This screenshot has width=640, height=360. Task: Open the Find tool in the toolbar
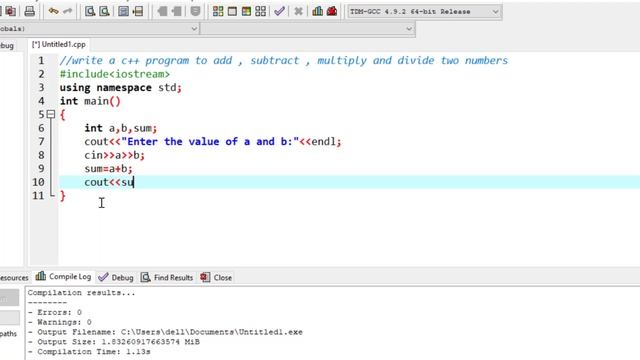click(x=90, y=11)
